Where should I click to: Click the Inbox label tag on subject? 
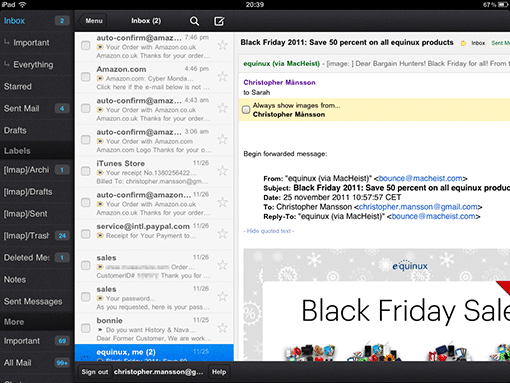coord(478,43)
